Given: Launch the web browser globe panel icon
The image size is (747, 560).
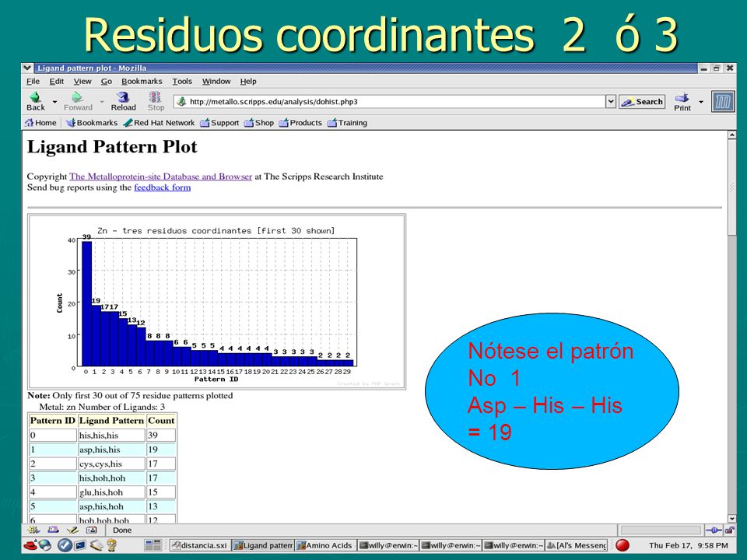Looking at the screenshot, I should pos(45,545).
